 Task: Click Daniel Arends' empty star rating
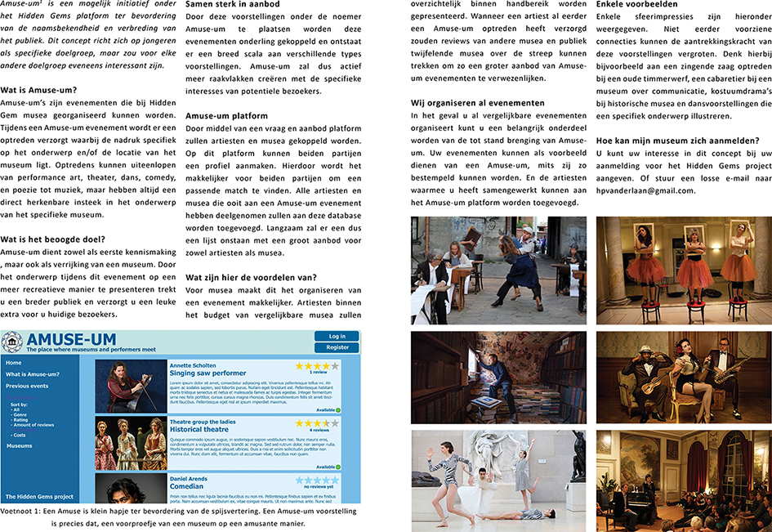(317, 480)
